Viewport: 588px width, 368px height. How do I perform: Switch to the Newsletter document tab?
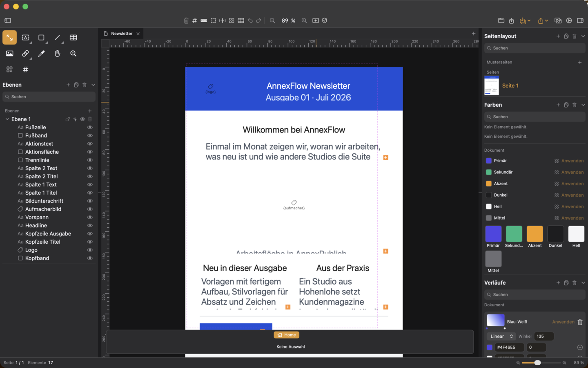click(122, 34)
